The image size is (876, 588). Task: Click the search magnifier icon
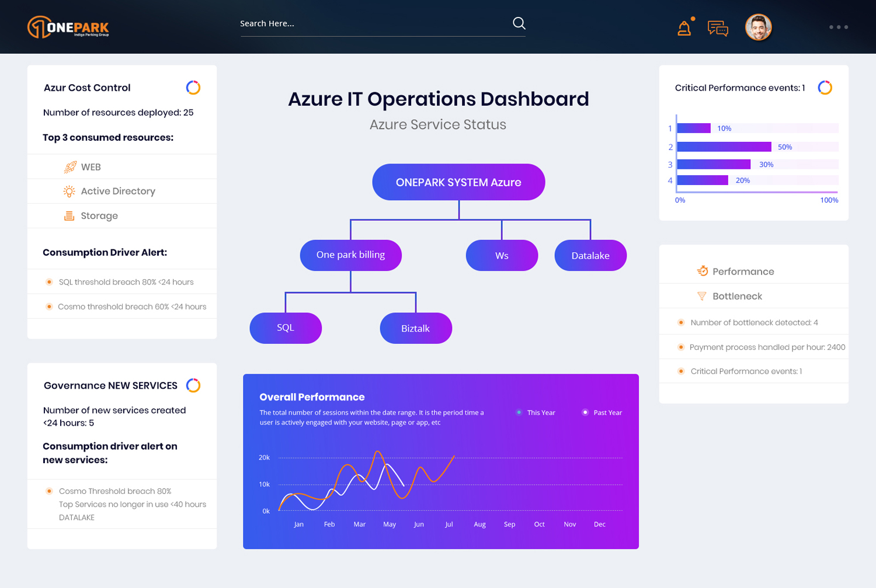click(519, 23)
